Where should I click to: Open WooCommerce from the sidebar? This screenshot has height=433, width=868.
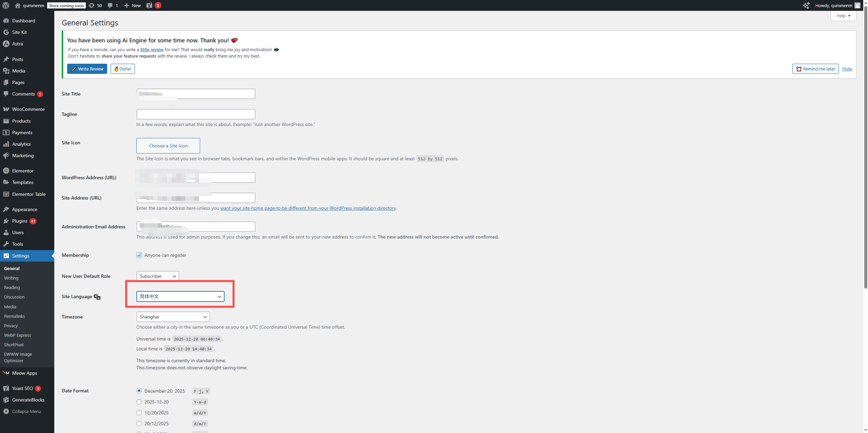[27, 109]
